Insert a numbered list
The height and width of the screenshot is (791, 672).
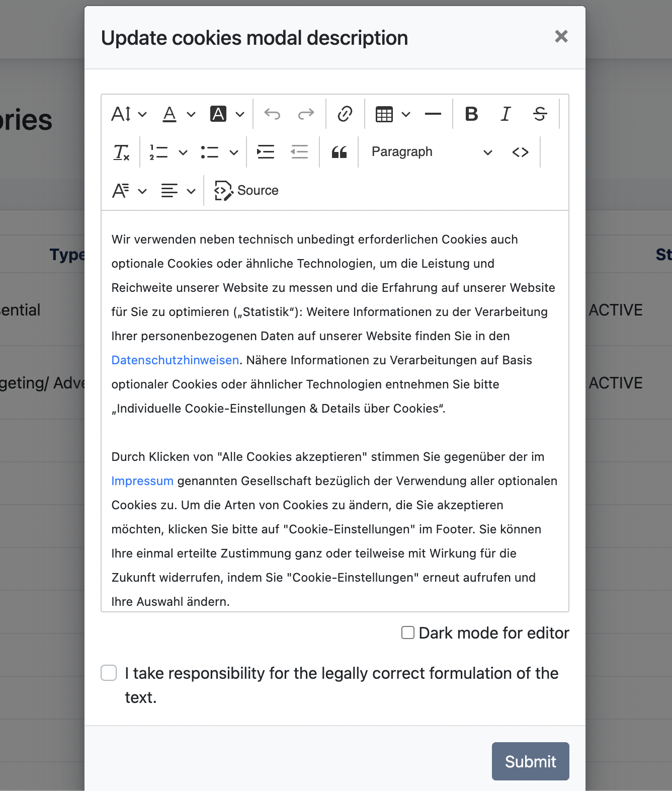click(159, 152)
